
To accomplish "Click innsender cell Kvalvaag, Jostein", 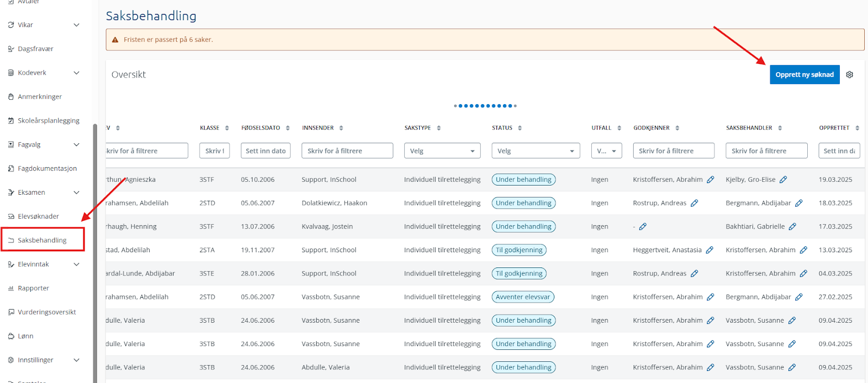I will coord(327,227).
